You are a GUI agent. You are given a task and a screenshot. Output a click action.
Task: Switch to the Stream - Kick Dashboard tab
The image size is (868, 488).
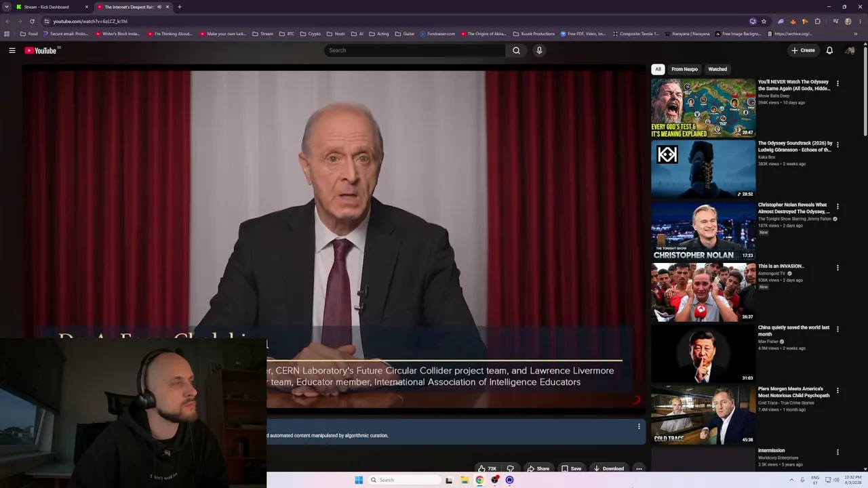[53, 7]
